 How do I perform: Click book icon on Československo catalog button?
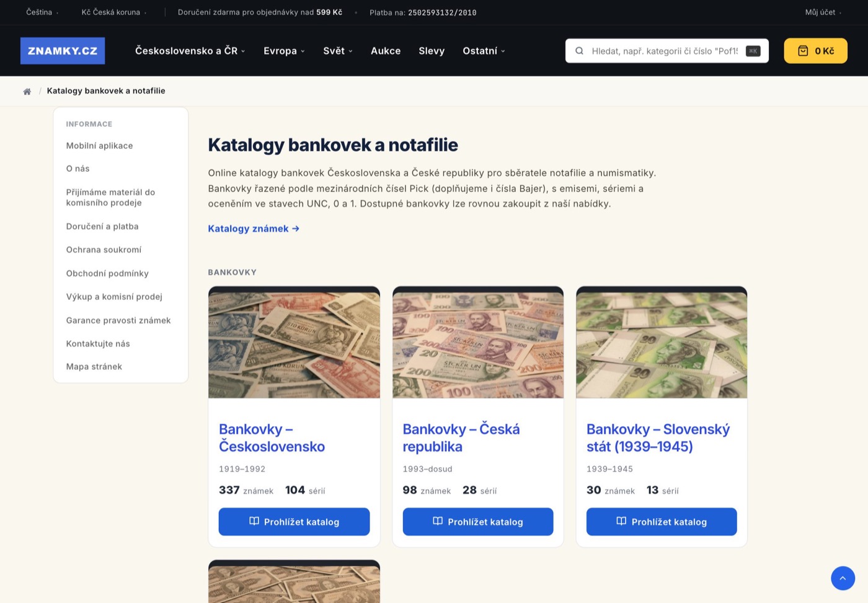pos(254,521)
